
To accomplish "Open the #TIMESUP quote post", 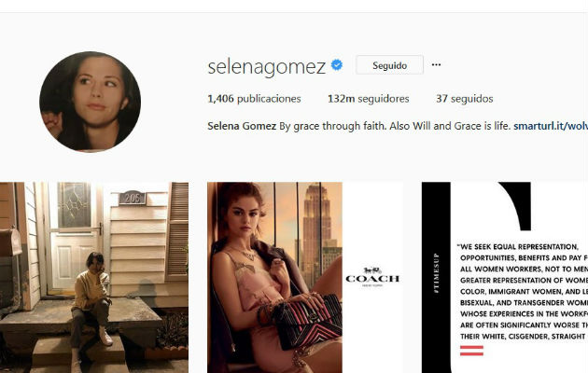I will point(505,278).
